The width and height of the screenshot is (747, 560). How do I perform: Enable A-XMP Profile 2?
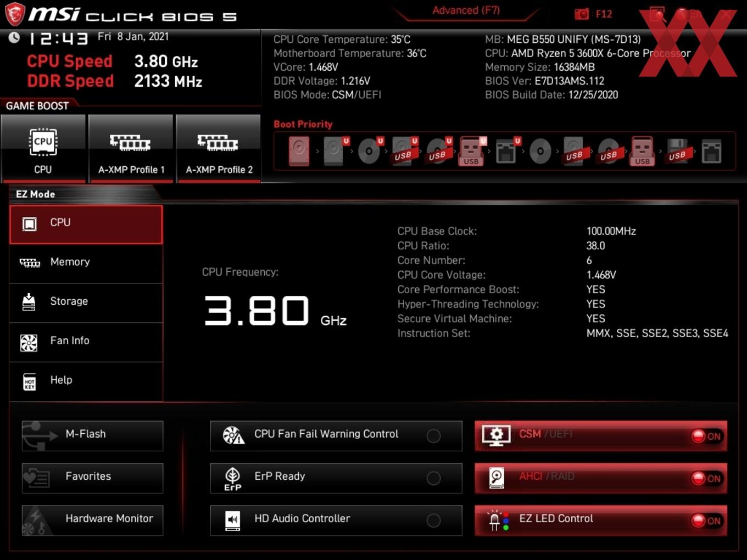point(219,148)
